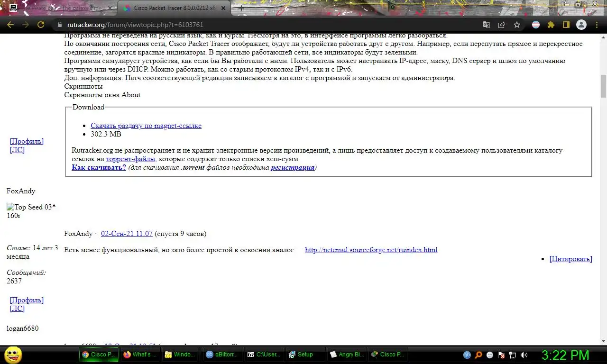Switch to the Setup taskbar button
The image size is (607, 364).
point(304,354)
